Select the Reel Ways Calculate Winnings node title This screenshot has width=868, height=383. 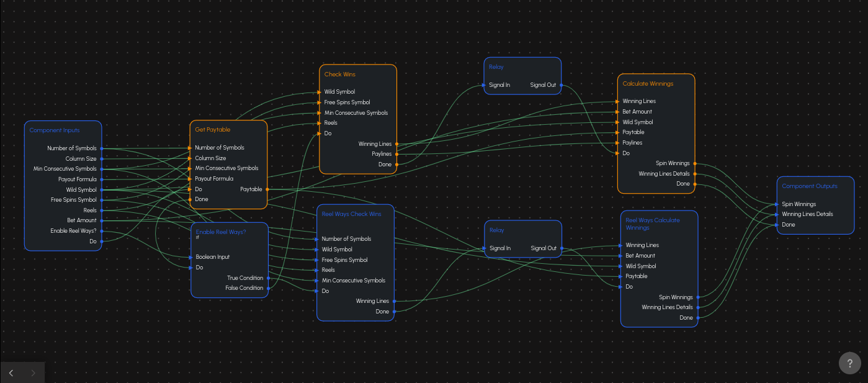(x=652, y=223)
